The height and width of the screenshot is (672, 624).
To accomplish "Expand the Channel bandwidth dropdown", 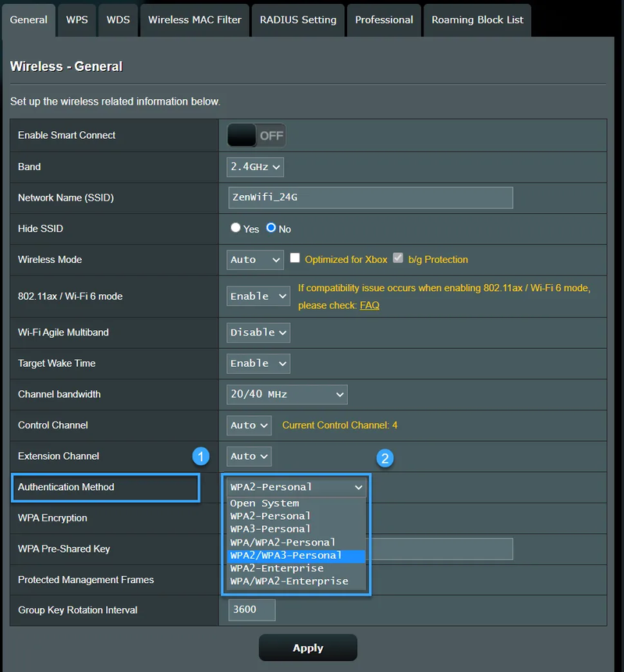I will [x=287, y=394].
